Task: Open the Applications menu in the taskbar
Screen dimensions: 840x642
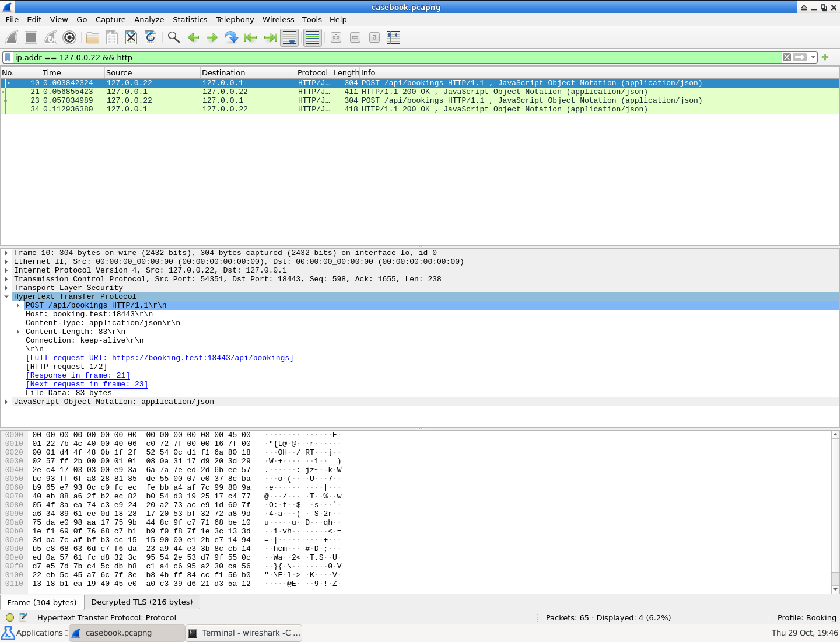Action: tap(33, 633)
